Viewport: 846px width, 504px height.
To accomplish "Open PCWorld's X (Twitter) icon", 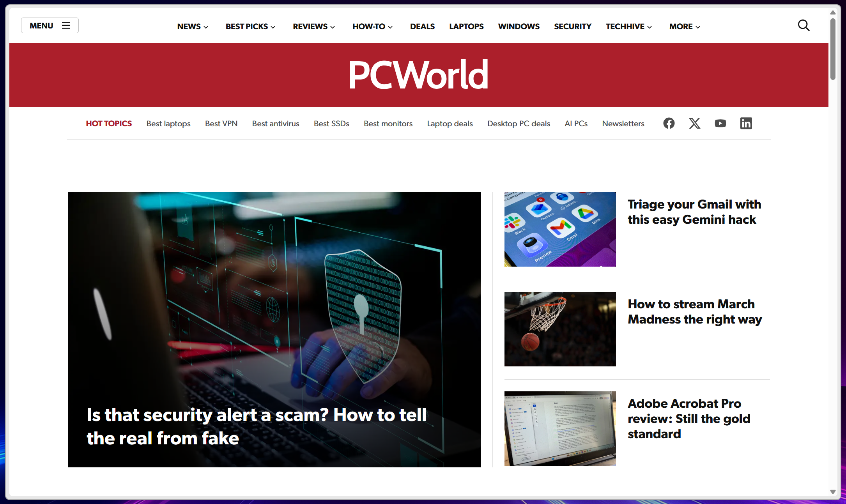I will coord(694,124).
